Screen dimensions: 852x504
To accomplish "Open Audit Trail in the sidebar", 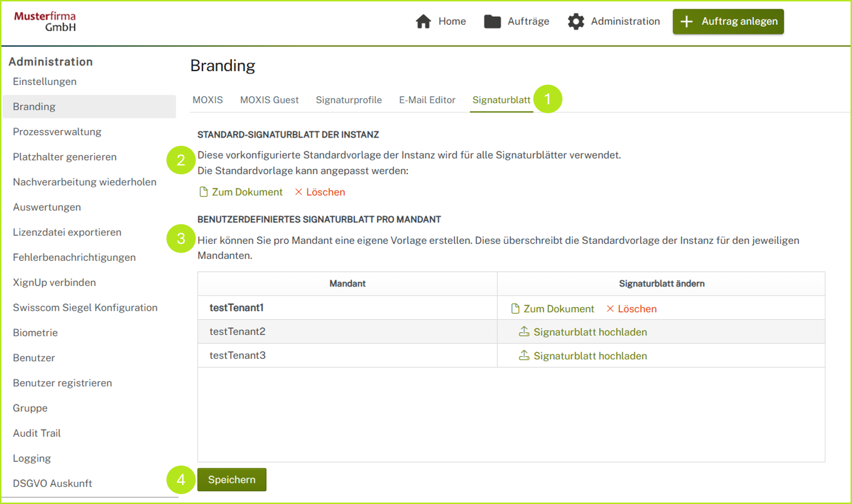I will coord(37,433).
